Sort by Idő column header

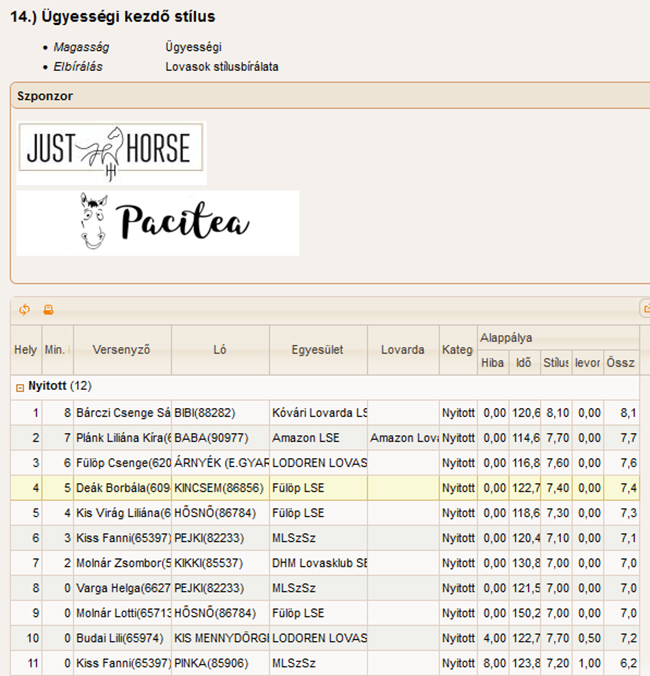(523, 362)
